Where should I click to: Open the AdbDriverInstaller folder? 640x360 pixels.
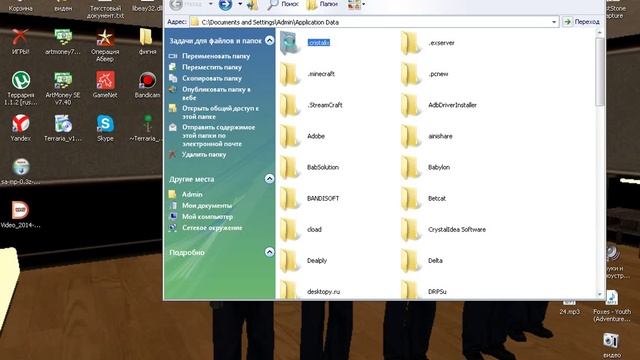[439, 105]
